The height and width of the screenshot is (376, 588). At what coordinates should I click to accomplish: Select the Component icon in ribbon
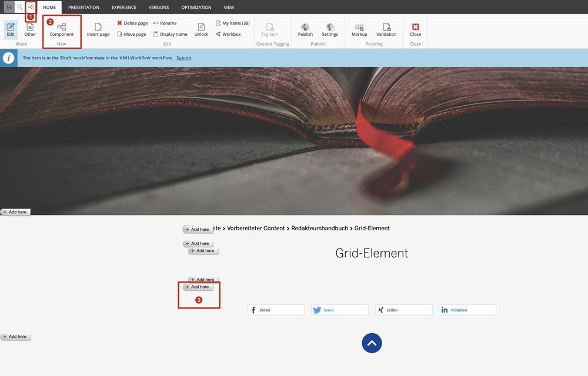[x=62, y=29]
